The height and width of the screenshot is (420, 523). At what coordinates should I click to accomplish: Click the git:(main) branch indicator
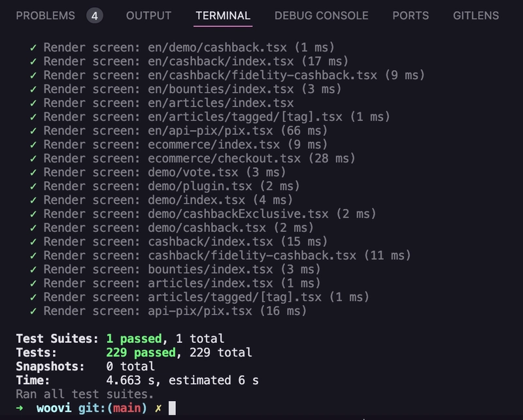point(112,408)
